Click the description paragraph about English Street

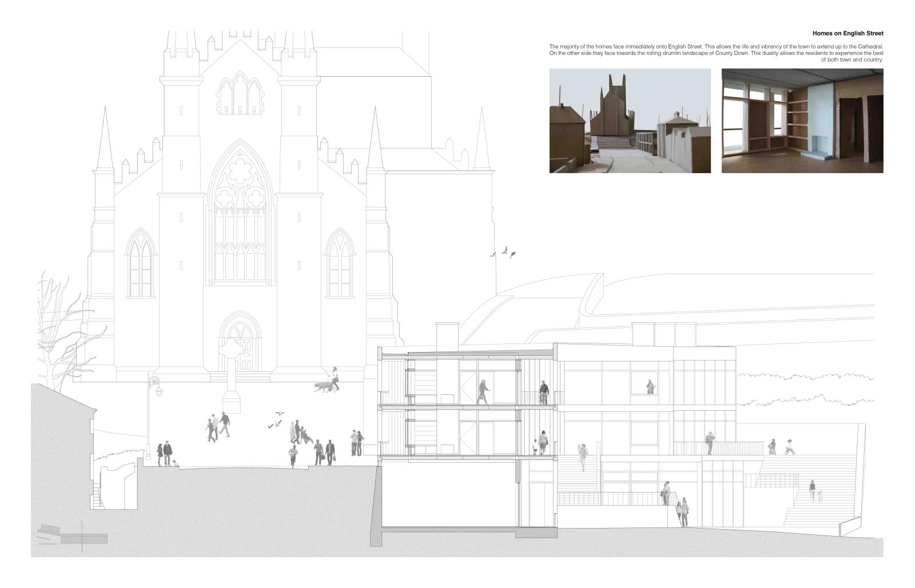coord(716,53)
